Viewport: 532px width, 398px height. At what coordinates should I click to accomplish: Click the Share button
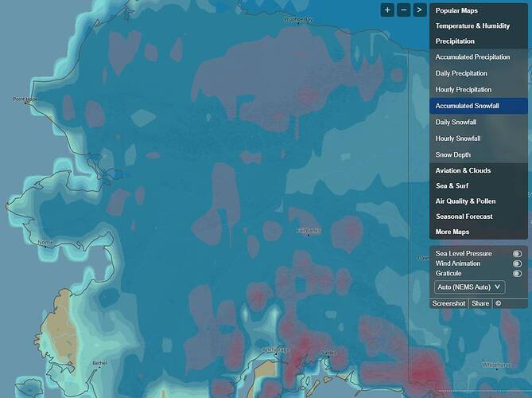coord(480,303)
